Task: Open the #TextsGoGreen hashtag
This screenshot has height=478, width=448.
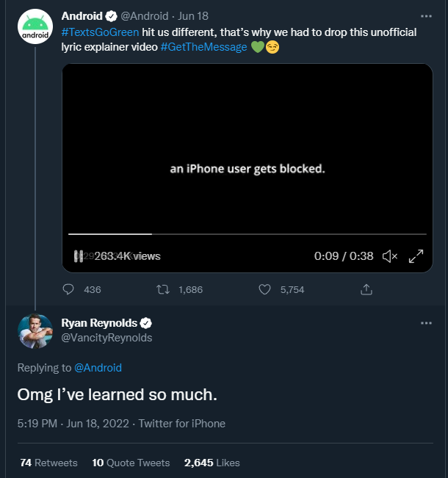Action: tap(100, 32)
